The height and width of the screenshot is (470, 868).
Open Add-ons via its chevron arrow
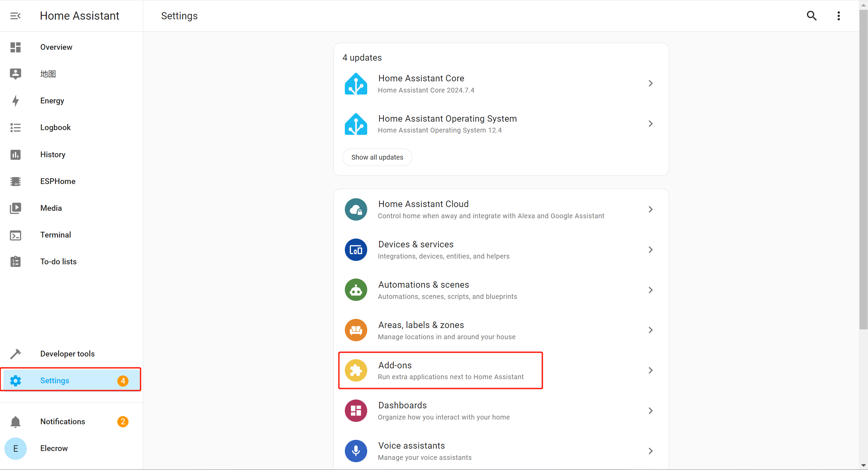pyautogui.click(x=650, y=370)
